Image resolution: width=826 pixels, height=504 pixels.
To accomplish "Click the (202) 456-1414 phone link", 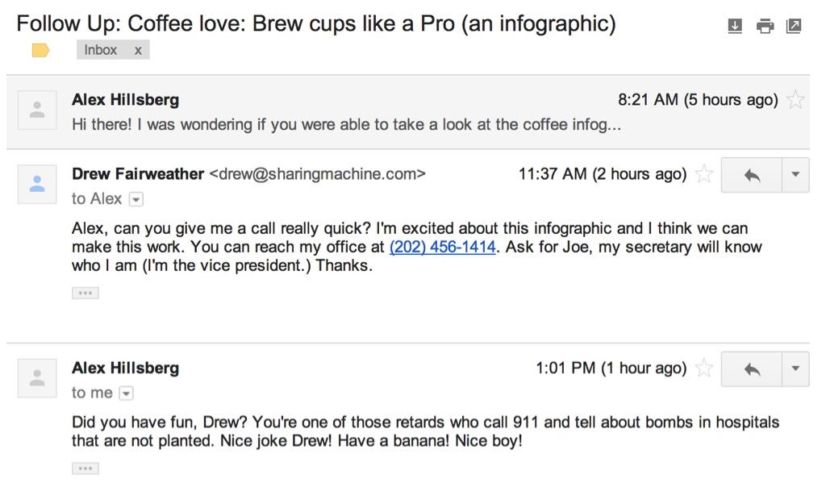I will (442, 248).
